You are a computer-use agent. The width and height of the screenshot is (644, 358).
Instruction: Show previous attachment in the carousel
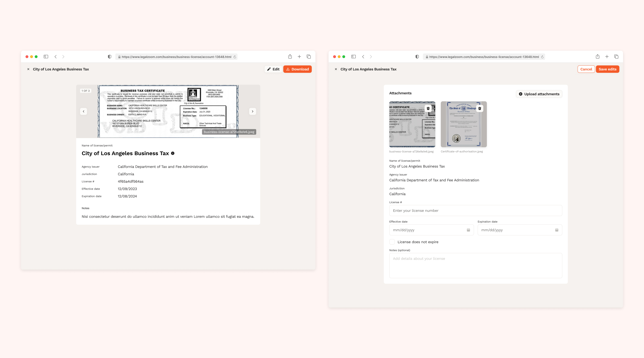pyautogui.click(x=83, y=111)
